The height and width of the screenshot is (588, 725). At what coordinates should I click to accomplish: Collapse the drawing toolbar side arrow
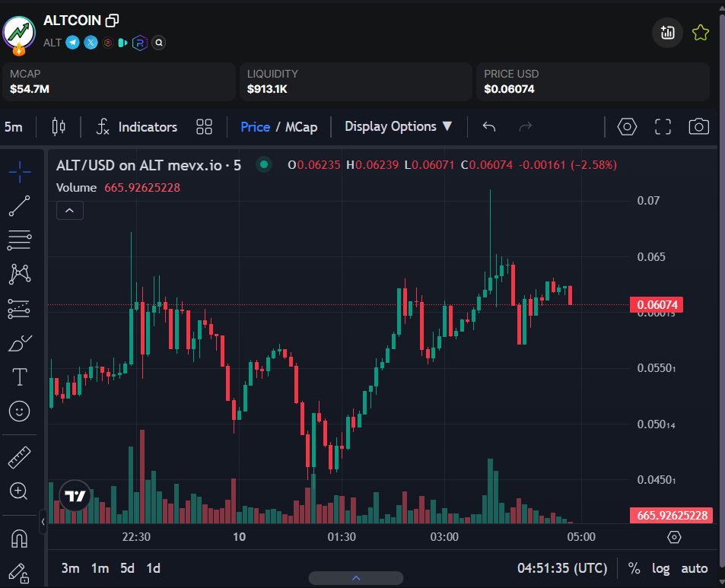pos(43,521)
